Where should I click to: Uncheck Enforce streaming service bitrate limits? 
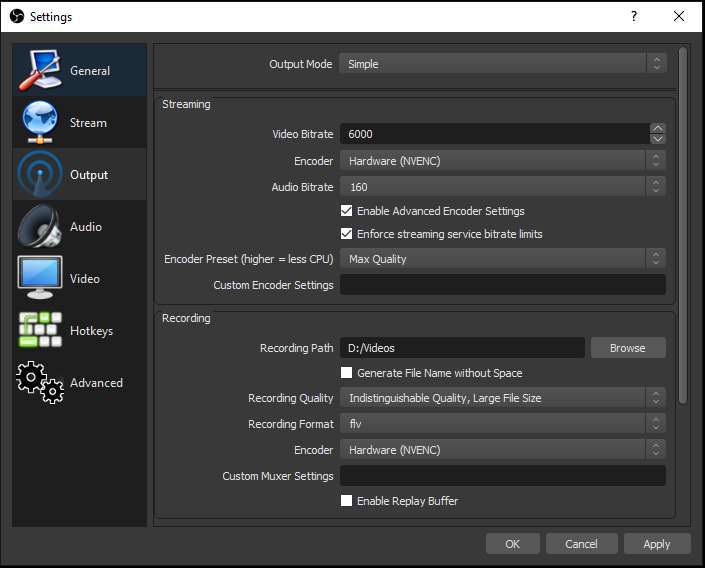347,234
